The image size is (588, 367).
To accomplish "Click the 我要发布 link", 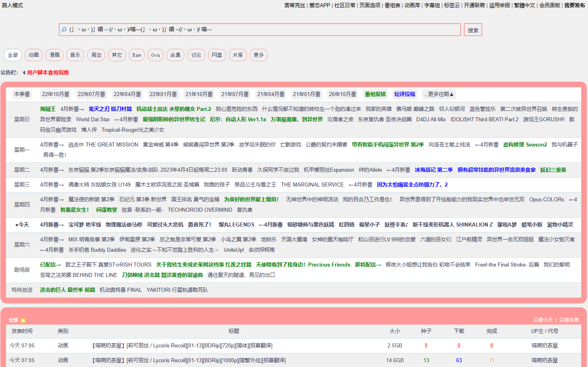I will coord(575,5).
